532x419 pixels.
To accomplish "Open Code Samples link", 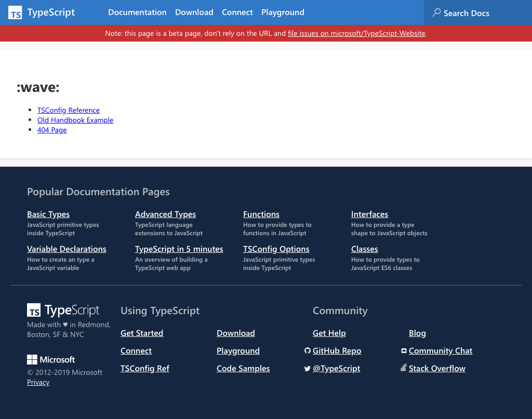I will pyautogui.click(x=243, y=369).
